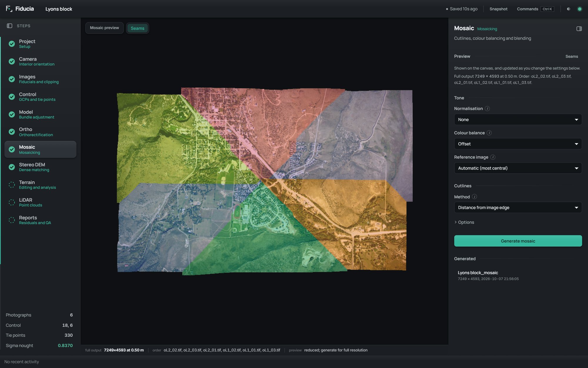Click the Sigma nought value 0.8370
The image size is (588, 368).
[65, 345]
